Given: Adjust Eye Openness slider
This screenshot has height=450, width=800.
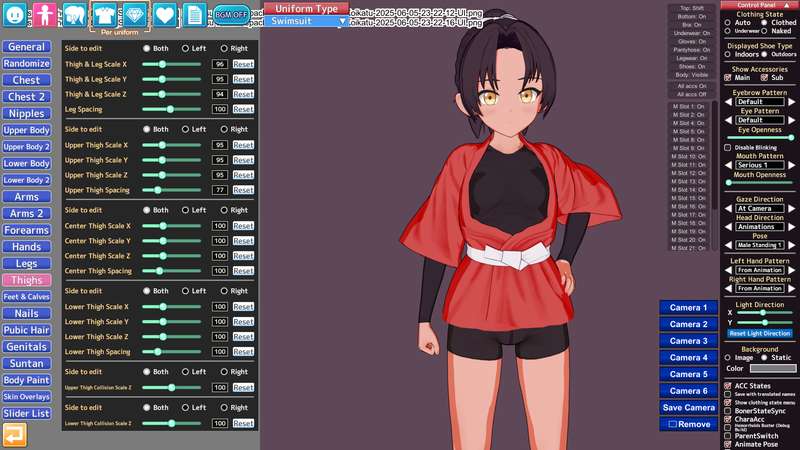Looking at the screenshot, I should 760,138.
